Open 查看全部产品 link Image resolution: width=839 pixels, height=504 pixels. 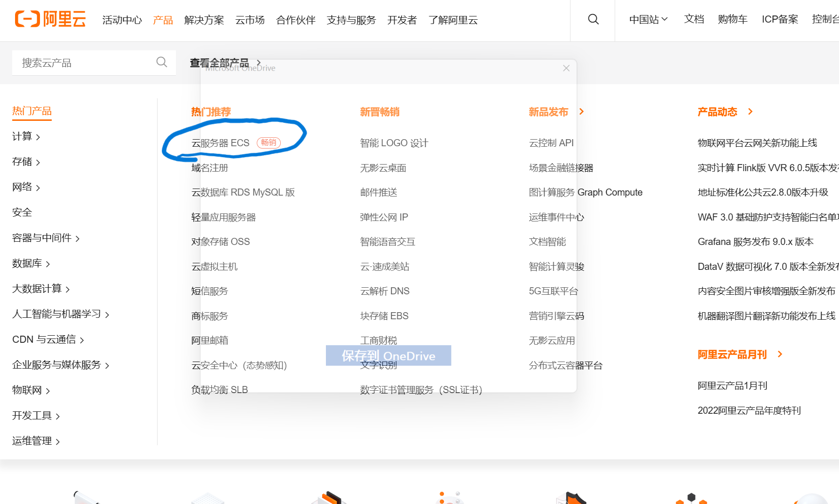tap(220, 63)
